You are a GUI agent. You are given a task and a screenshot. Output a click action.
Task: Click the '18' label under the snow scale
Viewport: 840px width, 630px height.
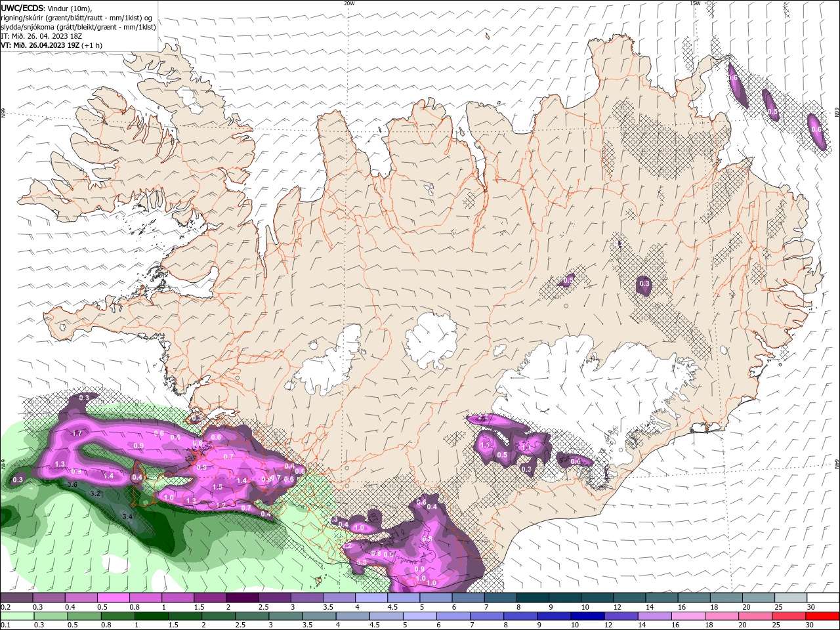point(714,607)
